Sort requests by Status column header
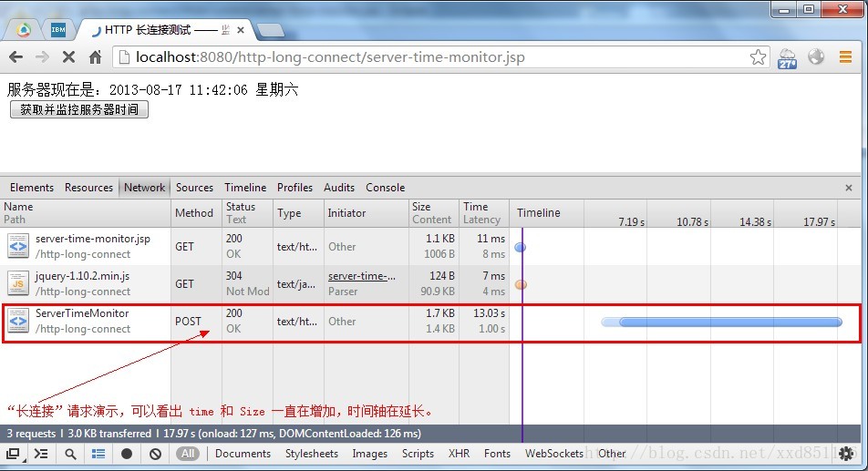The image size is (868, 471). 247,213
